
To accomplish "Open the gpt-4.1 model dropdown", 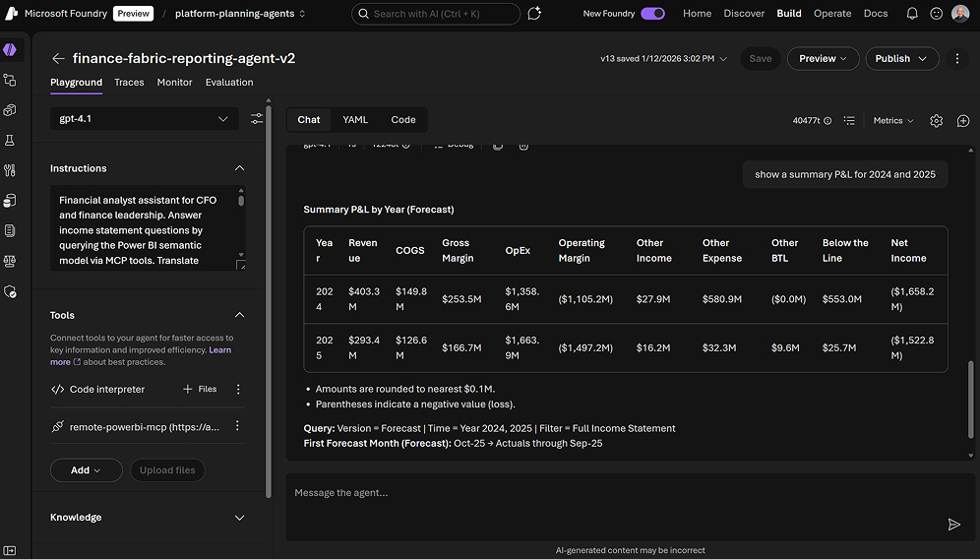I will [x=145, y=119].
